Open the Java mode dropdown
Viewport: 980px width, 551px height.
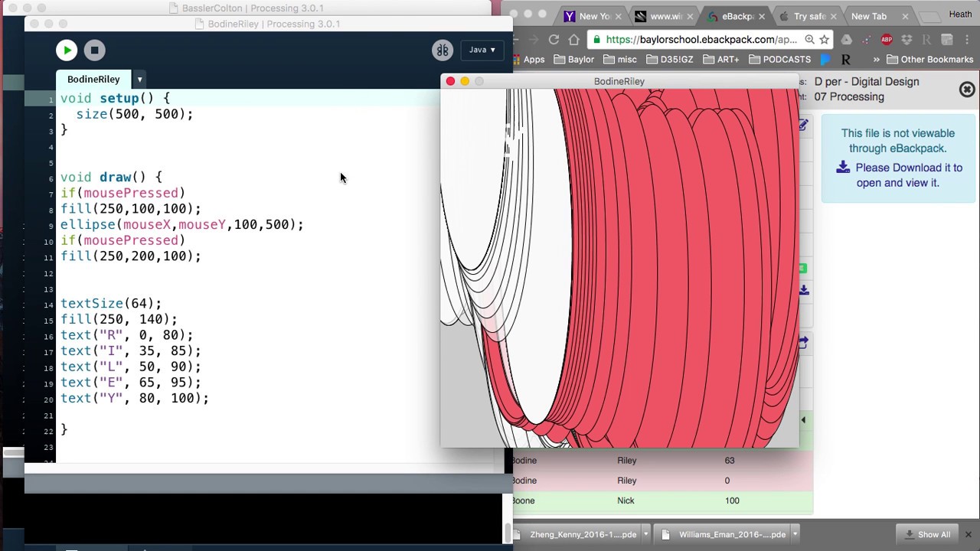click(x=482, y=50)
